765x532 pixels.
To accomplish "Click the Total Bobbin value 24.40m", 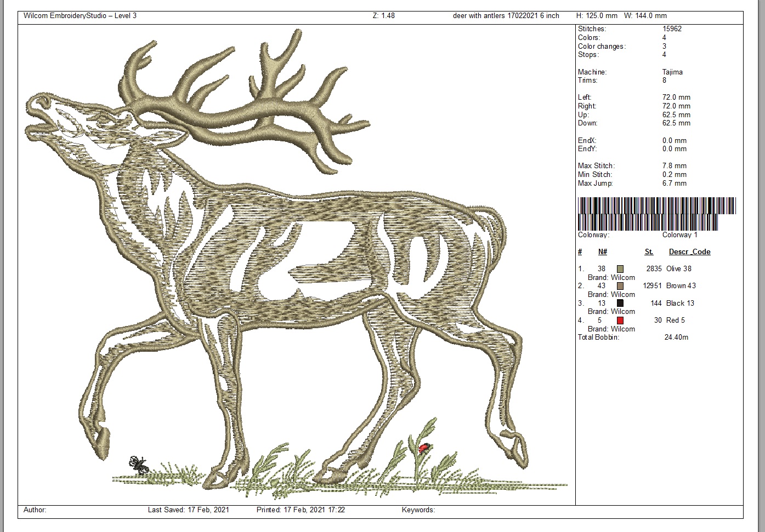I will click(676, 337).
